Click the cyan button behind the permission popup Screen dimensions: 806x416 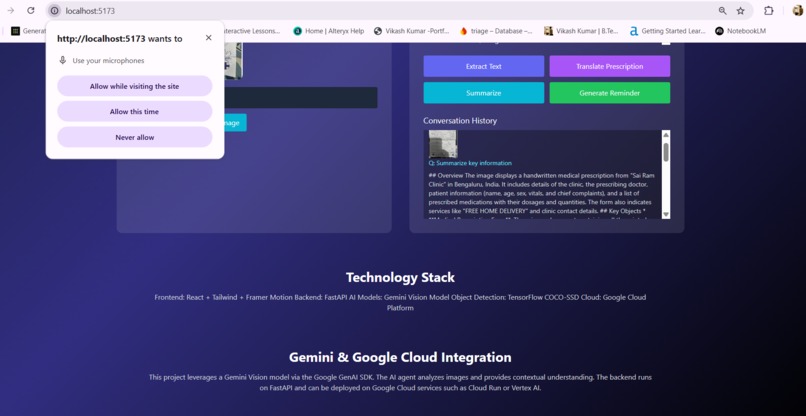pyautogui.click(x=235, y=123)
